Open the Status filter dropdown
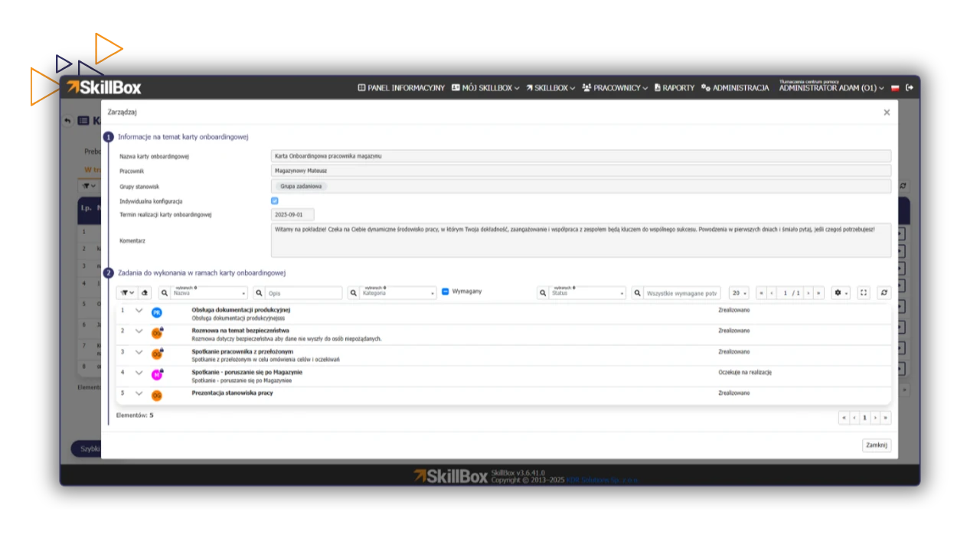The width and height of the screenshot is (980, 551). click(587, 293)
